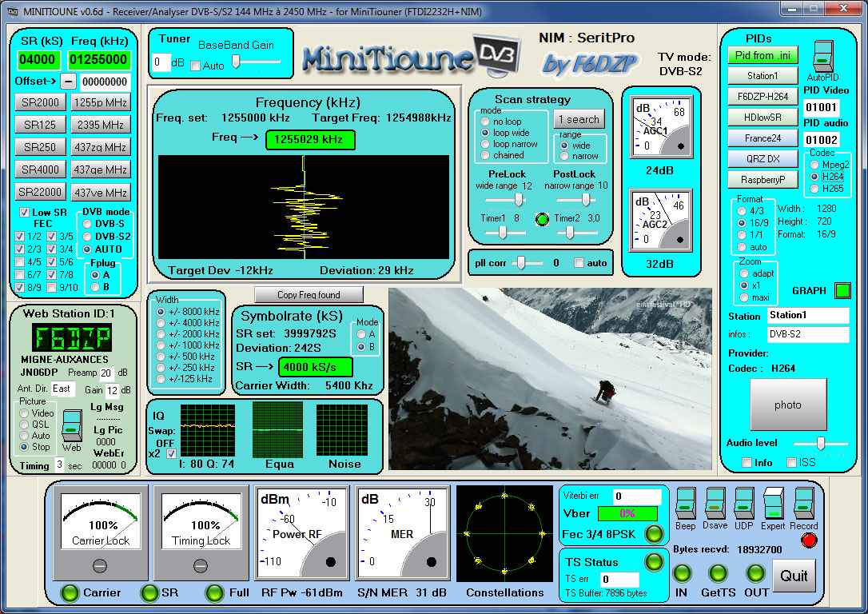Click the PID Video input field

tap(822, 107)
